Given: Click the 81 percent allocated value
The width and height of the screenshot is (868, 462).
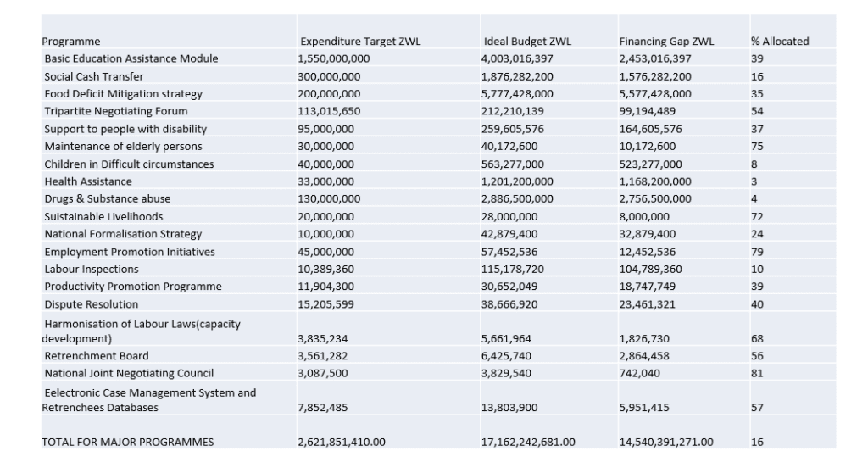Looking at the screenshot, I should [757, 374].
